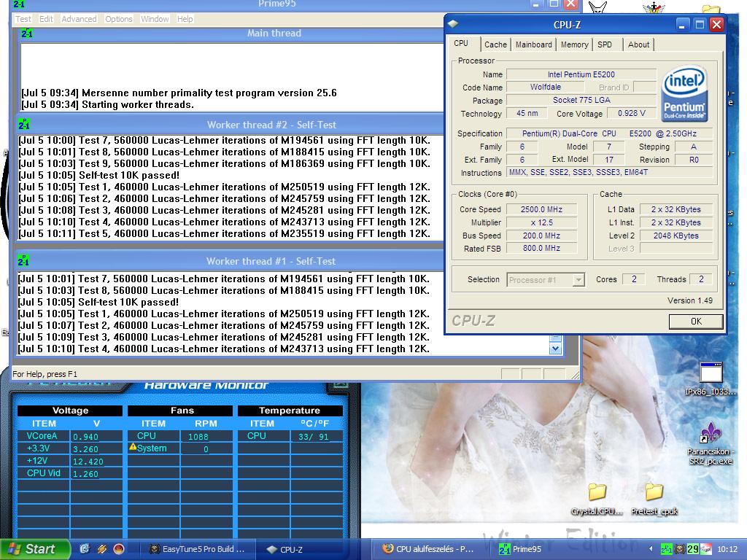Select the CPU fan item at 1088 RPM
The height and width of the screenshot is (560, 747).
(x=179, y=436)
